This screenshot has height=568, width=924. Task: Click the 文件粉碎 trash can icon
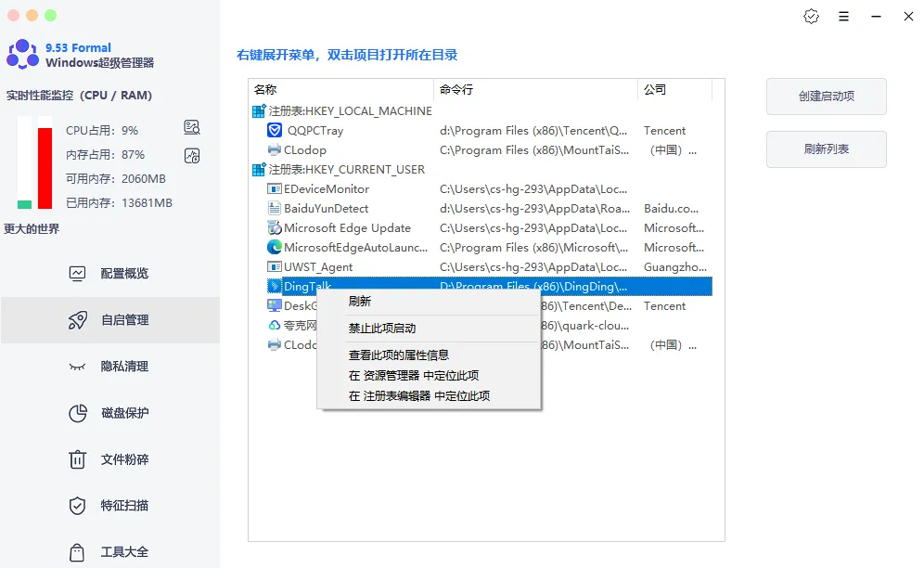[x=77, y=458]
